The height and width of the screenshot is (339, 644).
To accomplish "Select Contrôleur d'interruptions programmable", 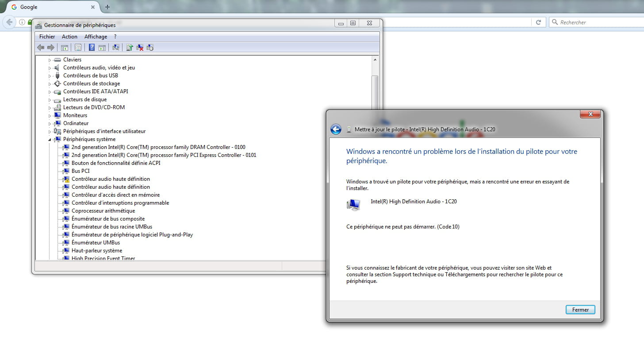I will (x=120, y=203).
